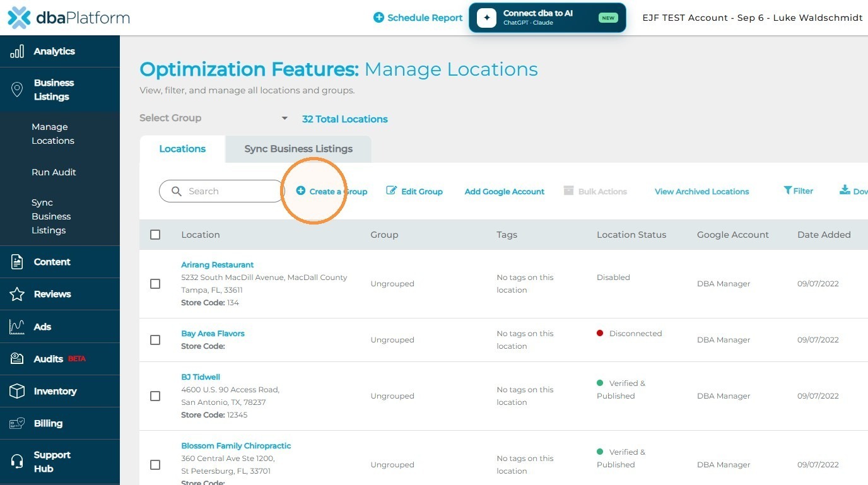Viewport: 868px width, 485px height.
Task: Open Sync Business Listings sidebar item
Action: pyautogui.click(x=51, y=216)
